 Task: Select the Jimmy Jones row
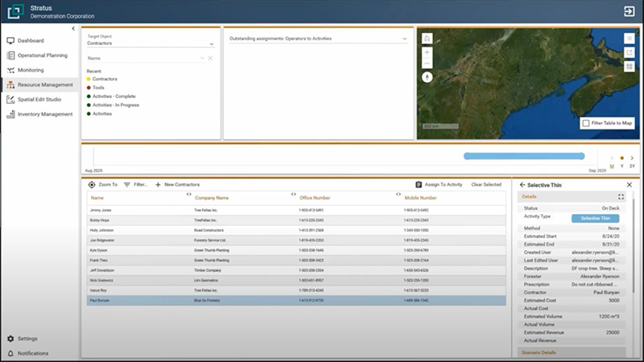(x=296, y=210)
